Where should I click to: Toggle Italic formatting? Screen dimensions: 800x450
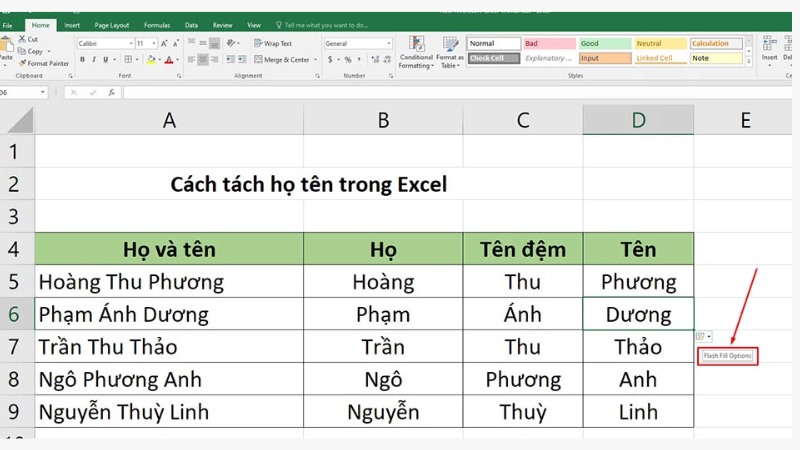point(94,60)
